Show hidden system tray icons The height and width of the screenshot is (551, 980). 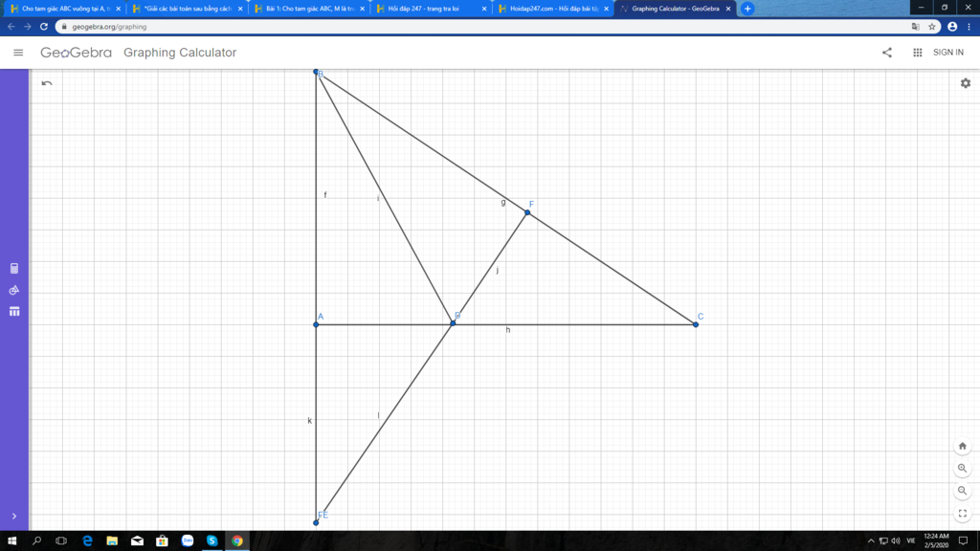click(871, 541)
